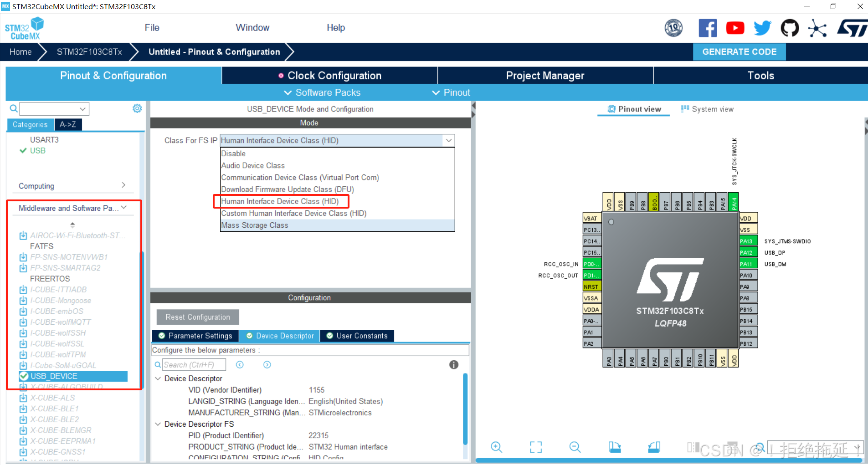This screenshot has height=465, width=868.
Task: Click the GENERATE CODE button
Action: [x=739, y=51]
